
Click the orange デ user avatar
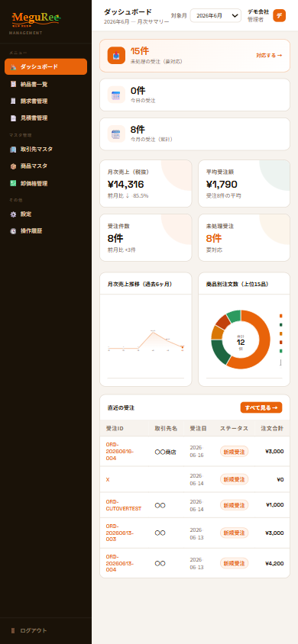(280, 15)
